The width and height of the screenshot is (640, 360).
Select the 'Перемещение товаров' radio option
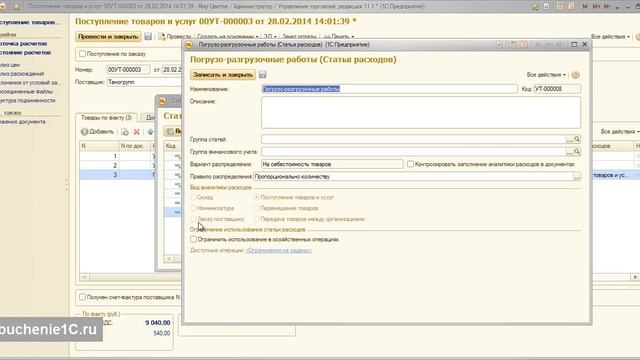pos(256,208)
